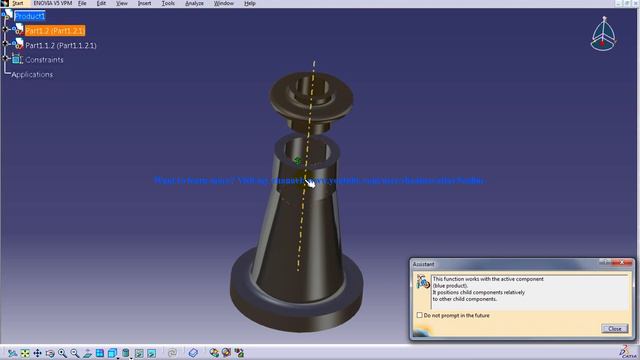Open the Edit menu

tap(101, 3)
